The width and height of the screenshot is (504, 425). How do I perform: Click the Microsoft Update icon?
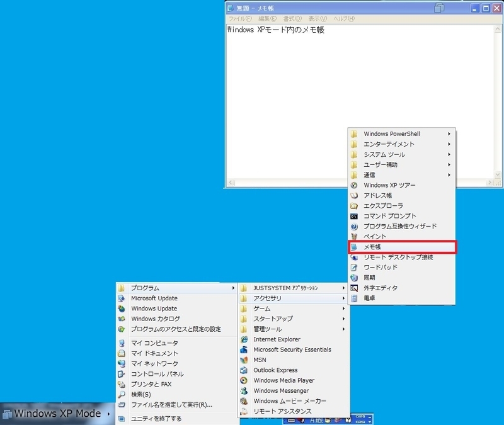coord(121,298)
